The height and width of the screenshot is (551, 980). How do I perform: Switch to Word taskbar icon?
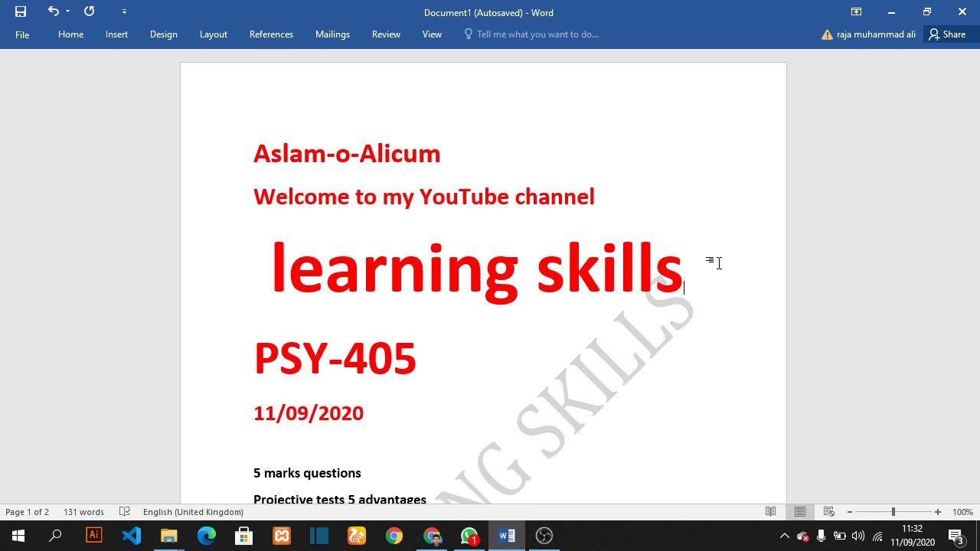point(507,536)
